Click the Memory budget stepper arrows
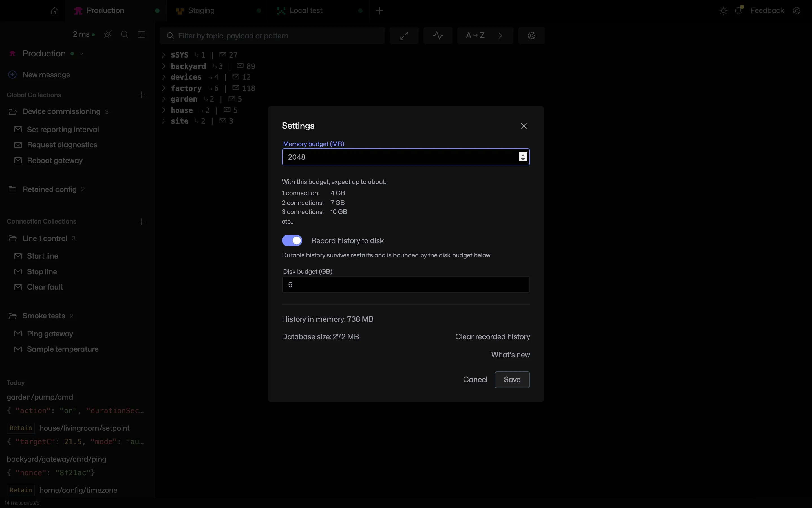This screenshot has height=508, width=812. coord(523,157)
